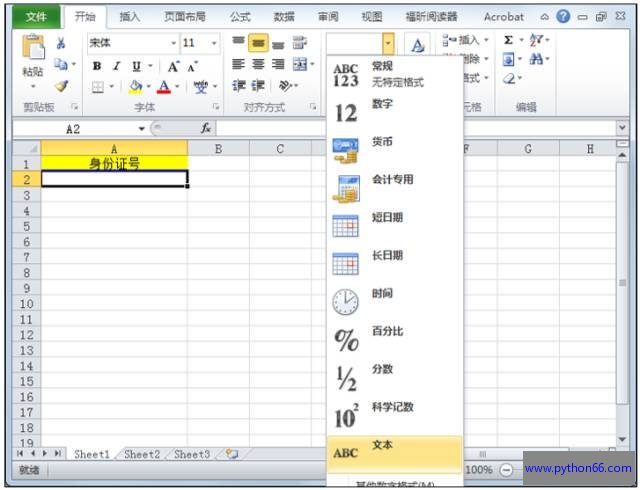The width and height of the screenshot is (640, 490).
Task: Switch to the 插入 ribbon tab
Action: pyautogui.click(x=130, y=16)
